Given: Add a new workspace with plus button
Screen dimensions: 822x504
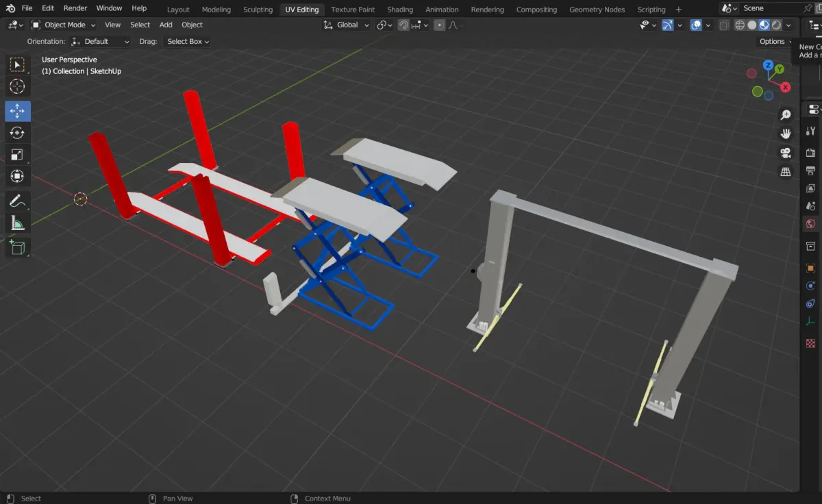Looking at the screenshot, I should (679, 10).
